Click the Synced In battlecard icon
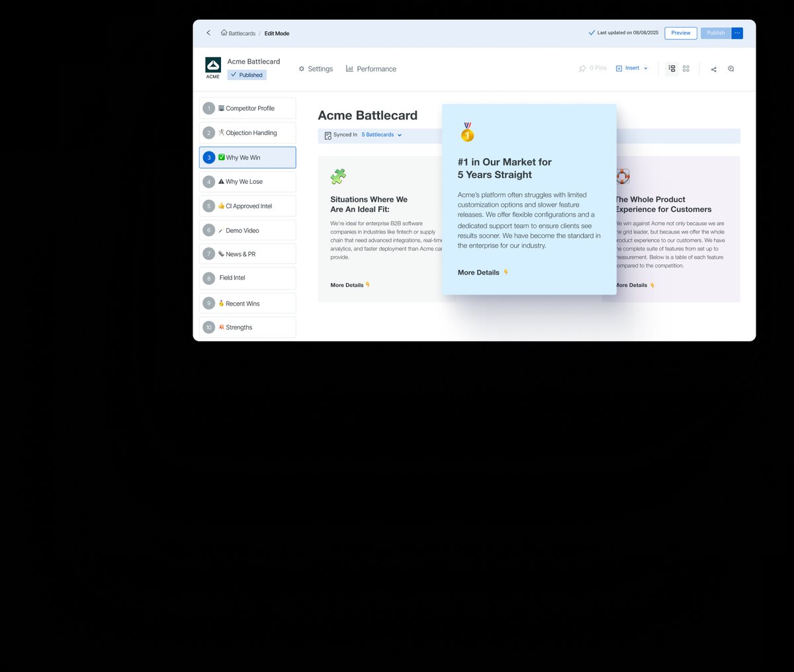Screen dimensions: 794x672 (x=328, y=135)
